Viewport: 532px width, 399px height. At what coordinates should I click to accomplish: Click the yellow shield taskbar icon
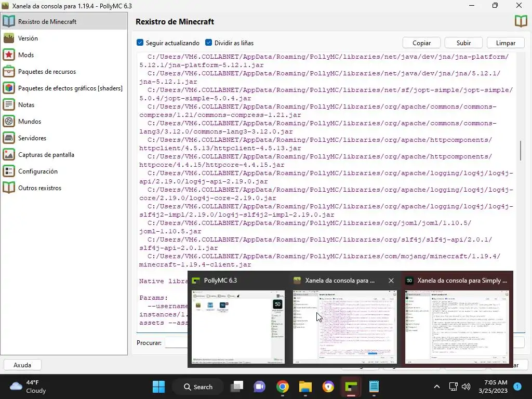point(328,387)
